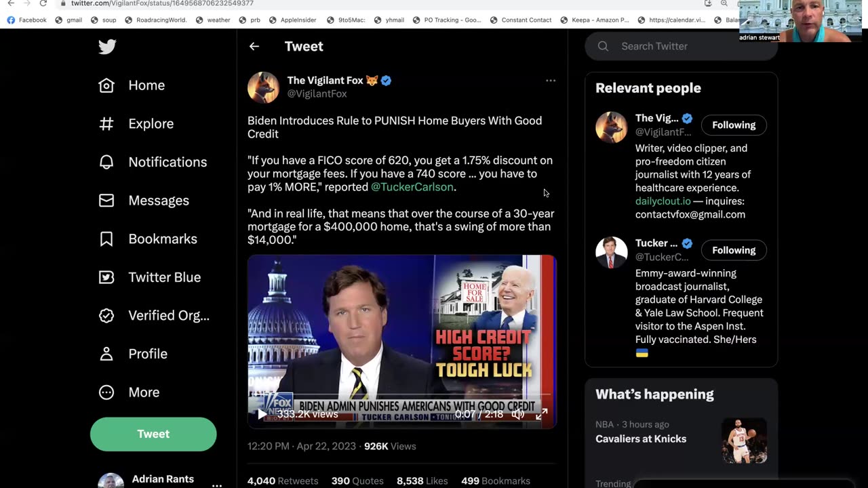Go back using the arrow next to Tweet
868x488 pixels.
coord(254,46)
